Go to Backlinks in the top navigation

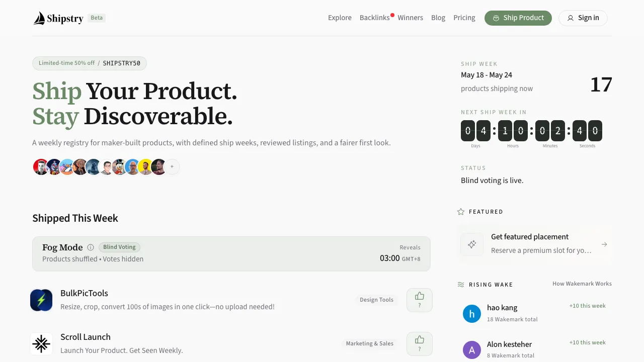374,18
